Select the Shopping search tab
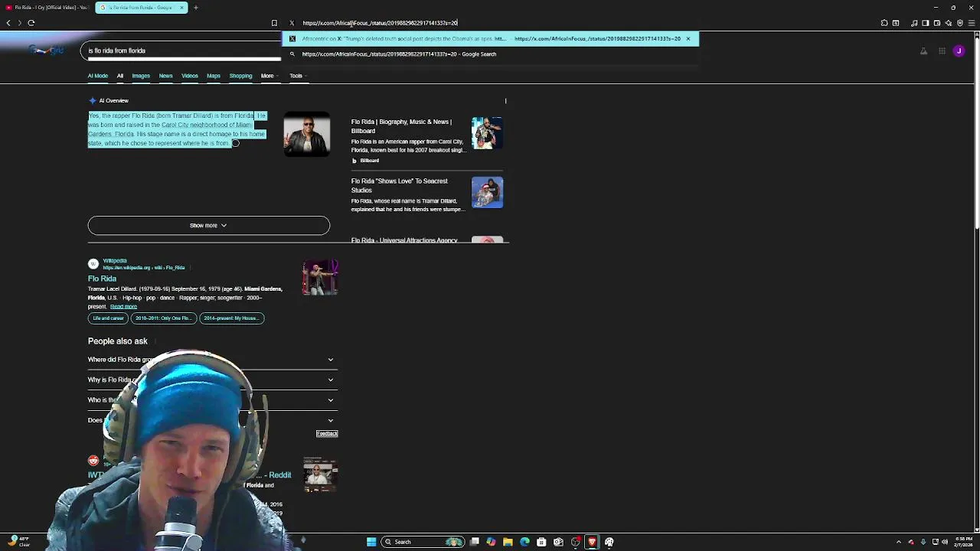Image resolution: width=980 pixels, height=551 pixels. [x=240, y=76]
